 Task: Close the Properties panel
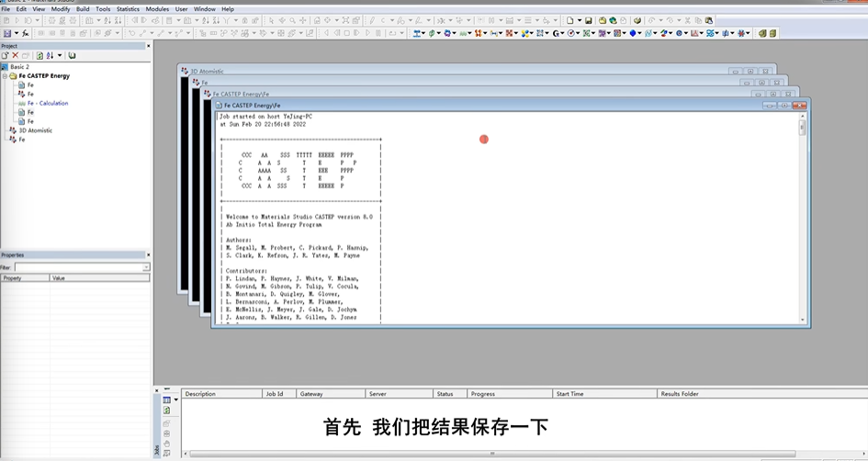(149, 255)
